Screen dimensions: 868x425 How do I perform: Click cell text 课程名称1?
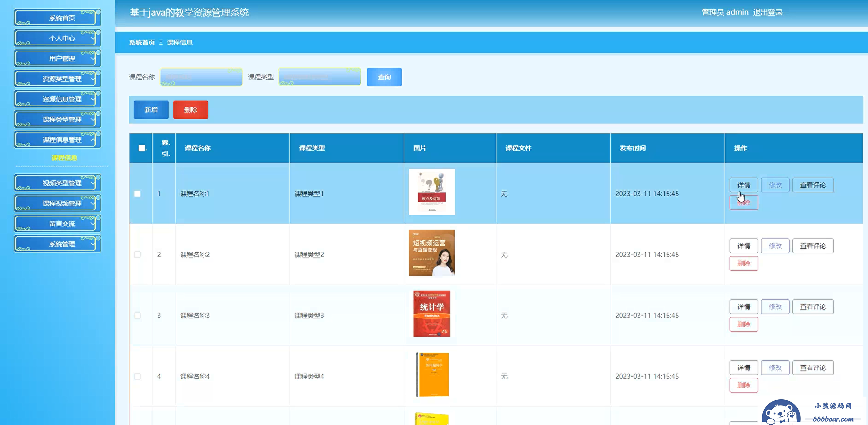[195, 194]
